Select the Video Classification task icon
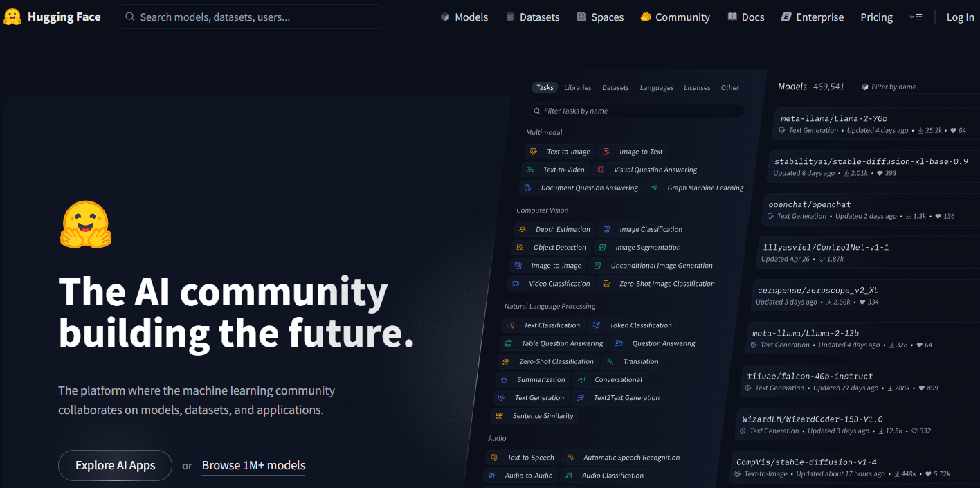This screenshot has width=980, height=488. click(x=516, y=283)
